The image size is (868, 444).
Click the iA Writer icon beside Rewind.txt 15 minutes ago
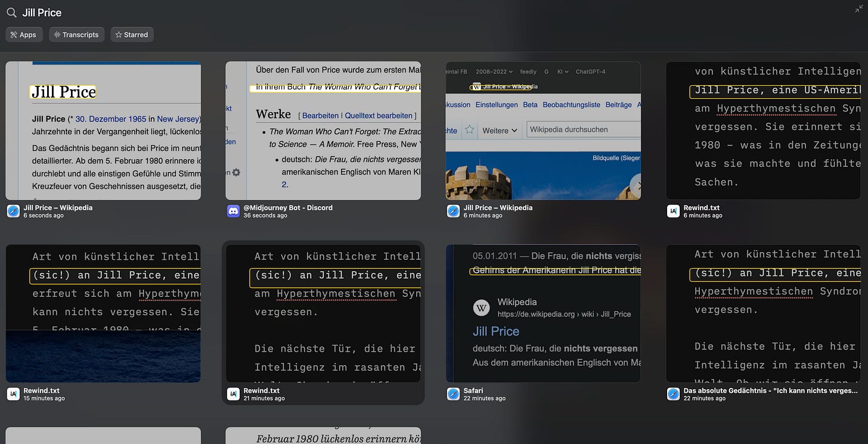(13, 394)
